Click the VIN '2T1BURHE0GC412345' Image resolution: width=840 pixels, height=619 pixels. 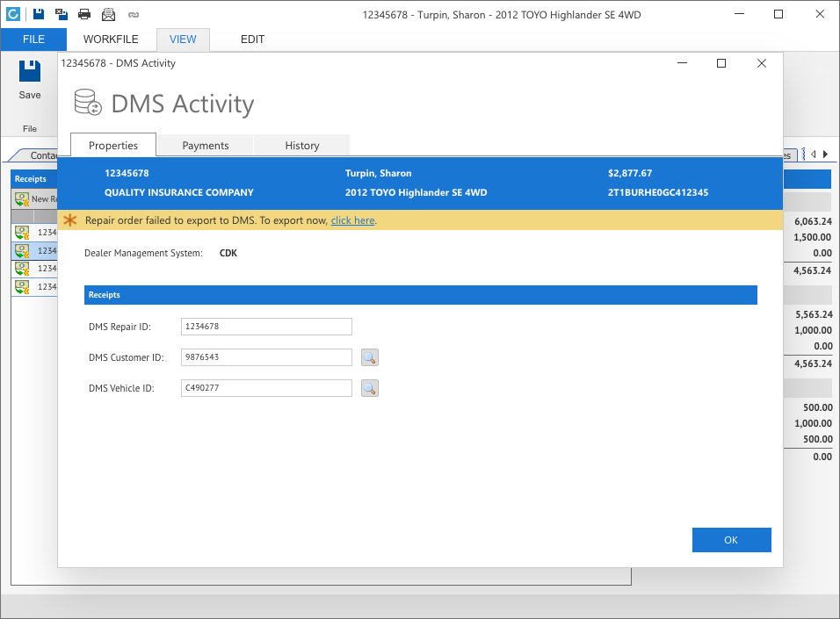[658, 192]
